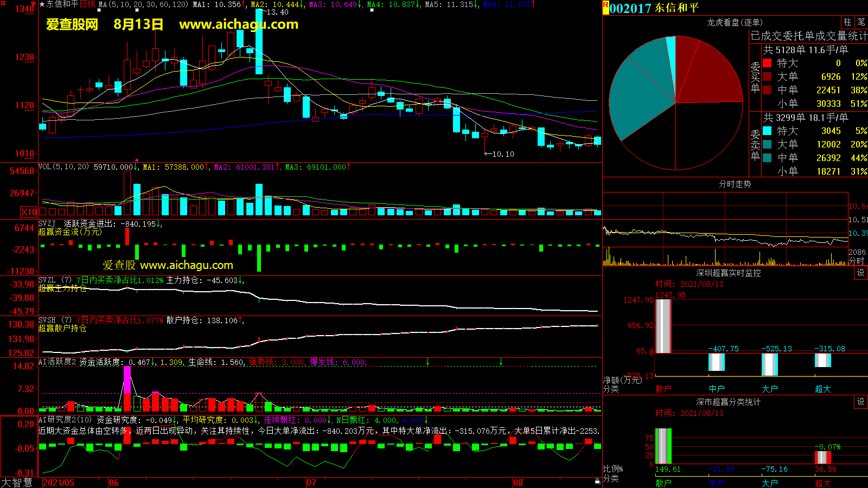The height and width of the screenshot is (488, 868).
Task: Click the green down-arrow marker in AI活跃度 panel
Action: [x=427, y=362]
